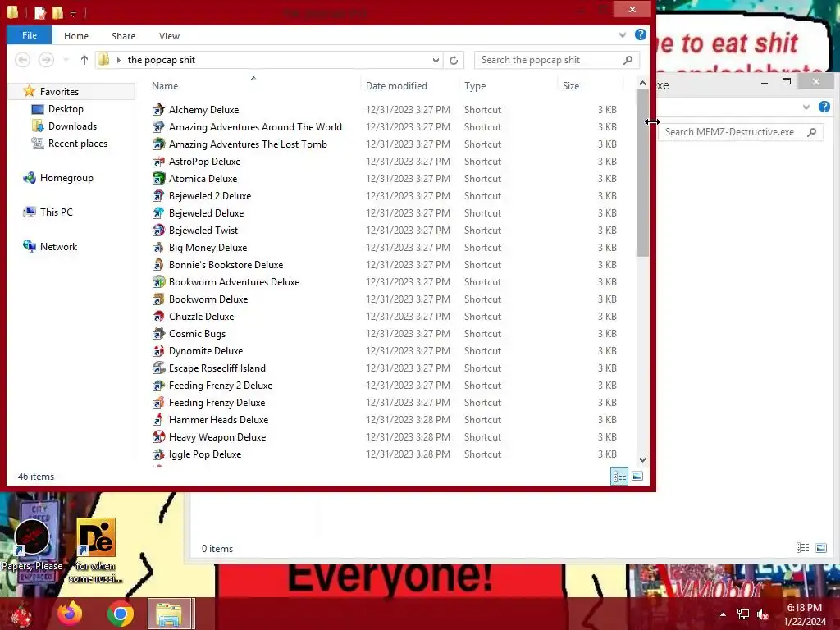
Task: Click the Iggle Pop Deluxe icon
Action: [x=158, y=454]
